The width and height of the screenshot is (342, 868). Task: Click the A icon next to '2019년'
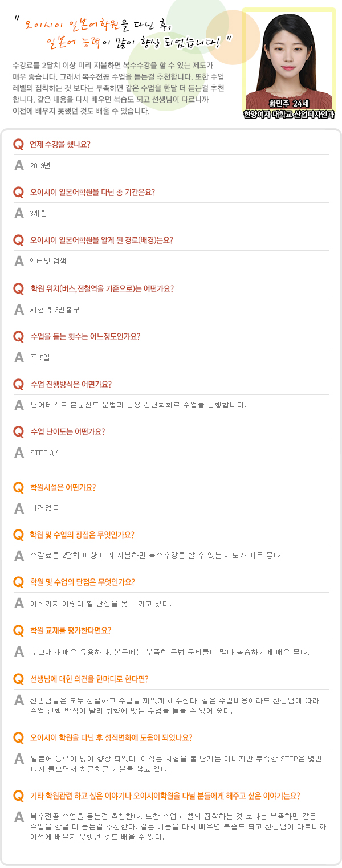[x=19, y=166]
